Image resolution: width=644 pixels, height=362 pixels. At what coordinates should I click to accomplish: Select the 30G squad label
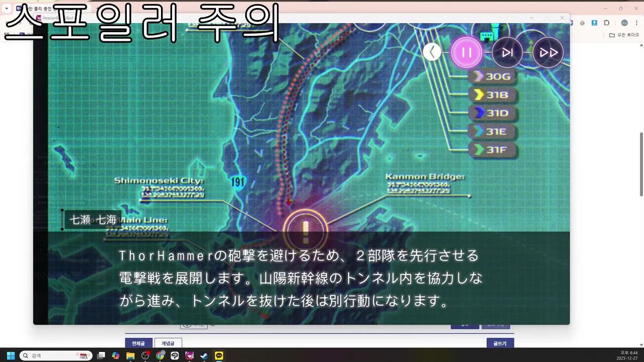(493, 76)
